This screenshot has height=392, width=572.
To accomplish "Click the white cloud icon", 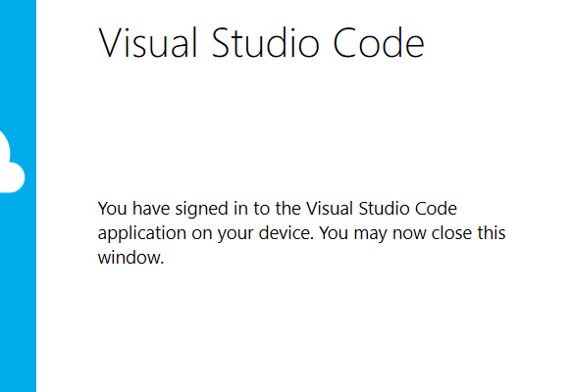I will coord(12,163).
